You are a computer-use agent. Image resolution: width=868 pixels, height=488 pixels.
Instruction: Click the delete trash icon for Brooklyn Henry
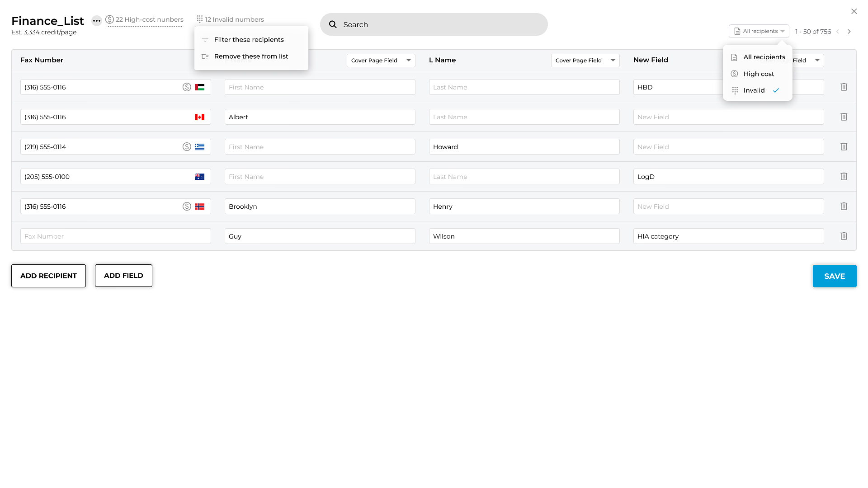(843, 206)
